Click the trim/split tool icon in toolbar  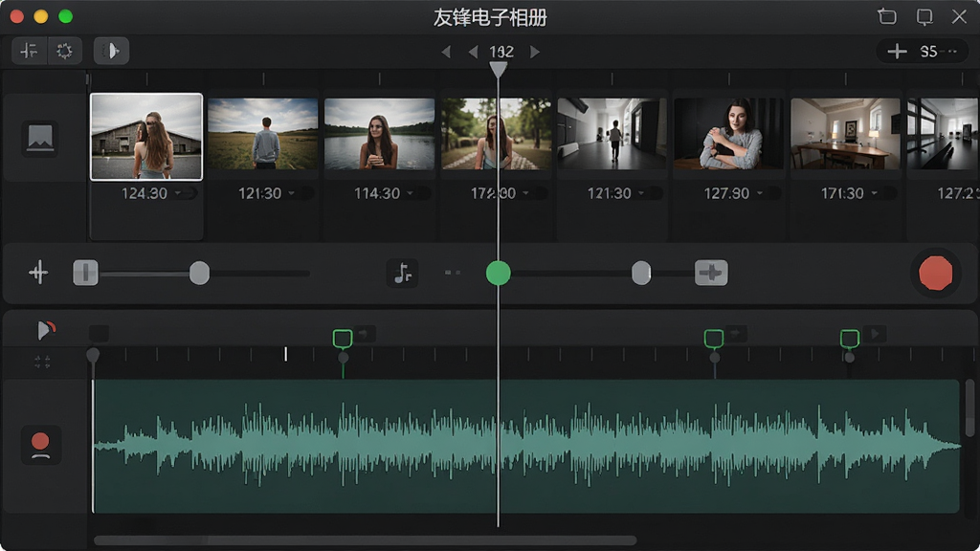[29, 51]
